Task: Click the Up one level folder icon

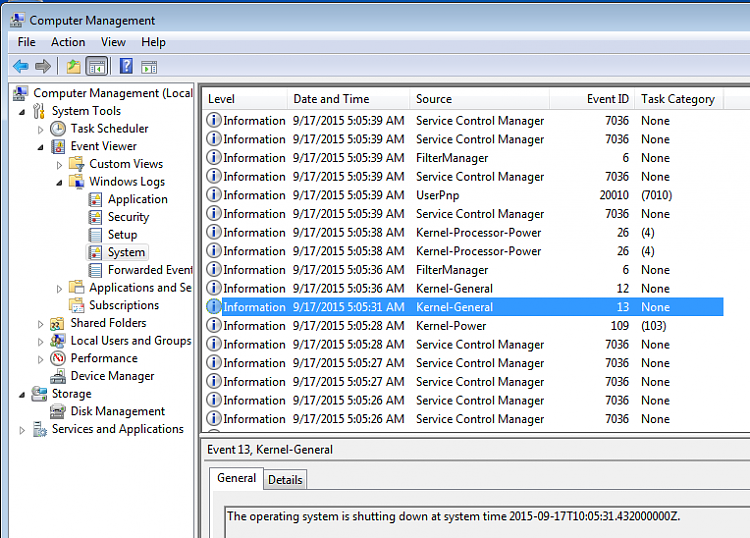Action: (73, 66)
